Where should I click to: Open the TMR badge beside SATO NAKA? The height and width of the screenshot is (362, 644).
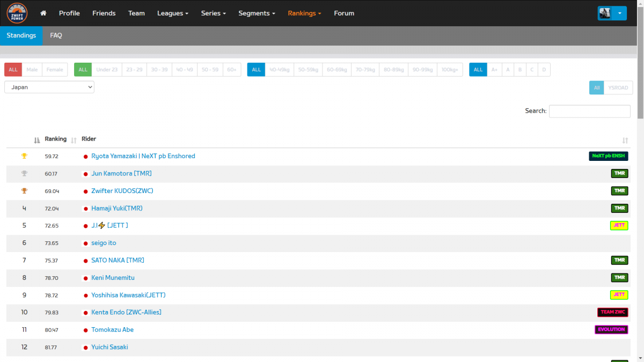tap(620, 260)
